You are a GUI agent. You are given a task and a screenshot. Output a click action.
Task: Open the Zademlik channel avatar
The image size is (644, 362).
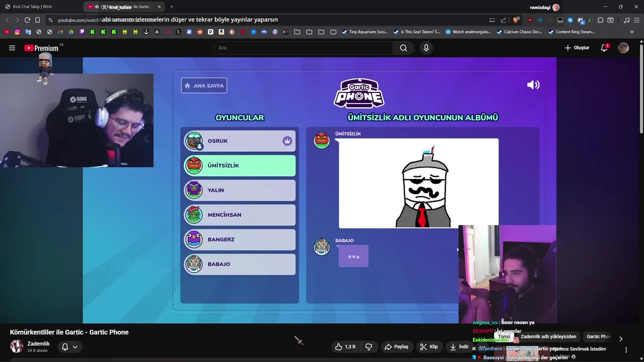[x=17, y=346]
